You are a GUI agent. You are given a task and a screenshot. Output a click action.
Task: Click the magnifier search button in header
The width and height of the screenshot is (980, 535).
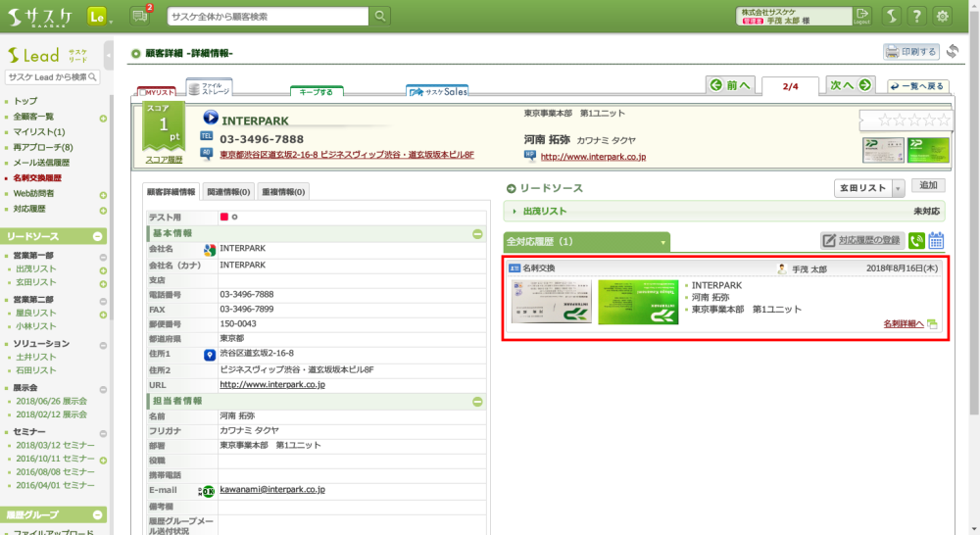pyautogui.click(x=380, y=16)
